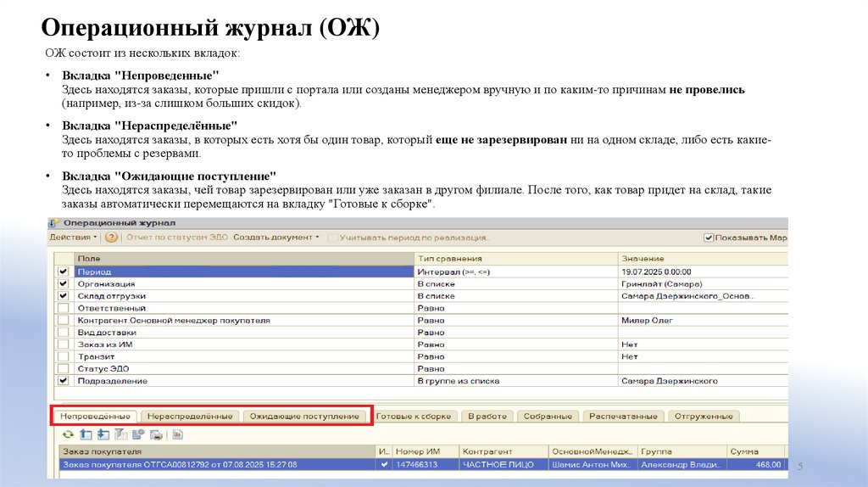
Task: Click the Отчет по статусам ЭДО button
Action: pyautogui.click(x=177, y=237)
